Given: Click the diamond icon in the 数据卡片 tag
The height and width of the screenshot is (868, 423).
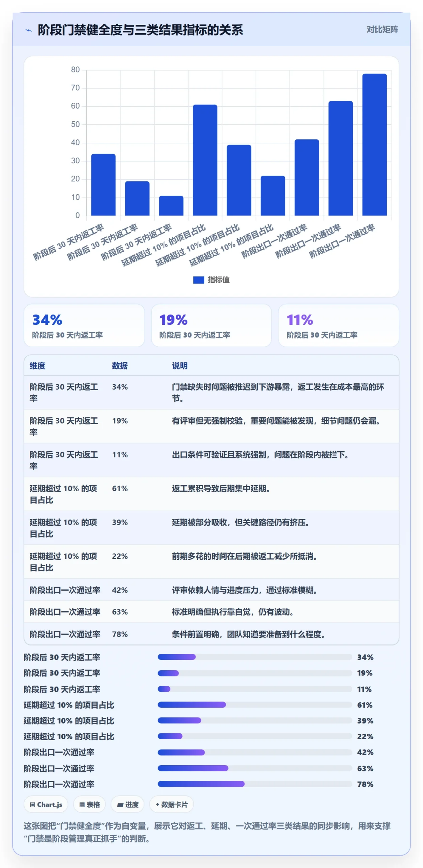Looking at the screenshot, I should (157, 804).
